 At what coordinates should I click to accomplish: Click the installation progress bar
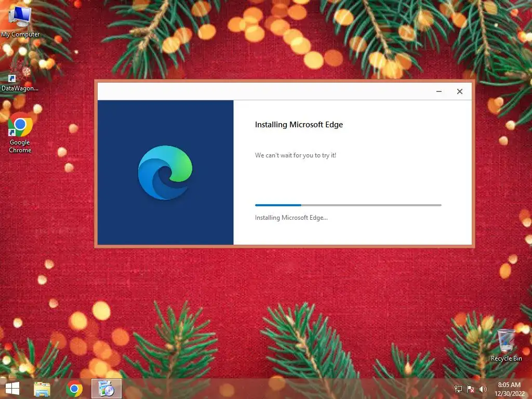tap(348, 205)
